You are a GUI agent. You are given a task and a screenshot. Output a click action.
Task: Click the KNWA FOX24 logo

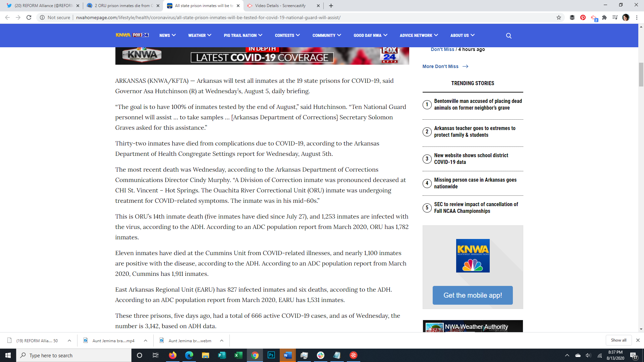(132, 35)
